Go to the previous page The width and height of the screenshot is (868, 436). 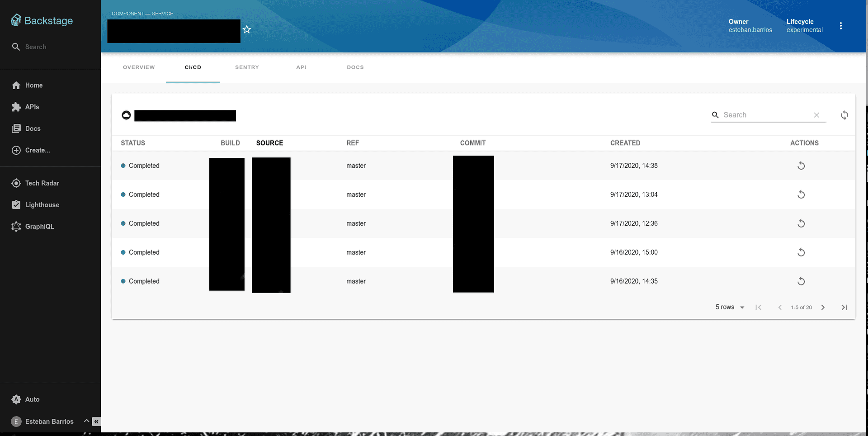pos(780,307)
